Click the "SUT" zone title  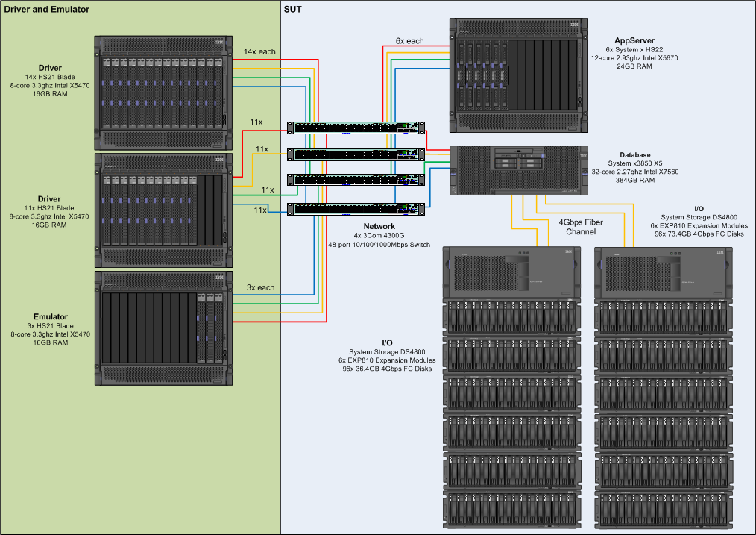(x=293, y=9)
